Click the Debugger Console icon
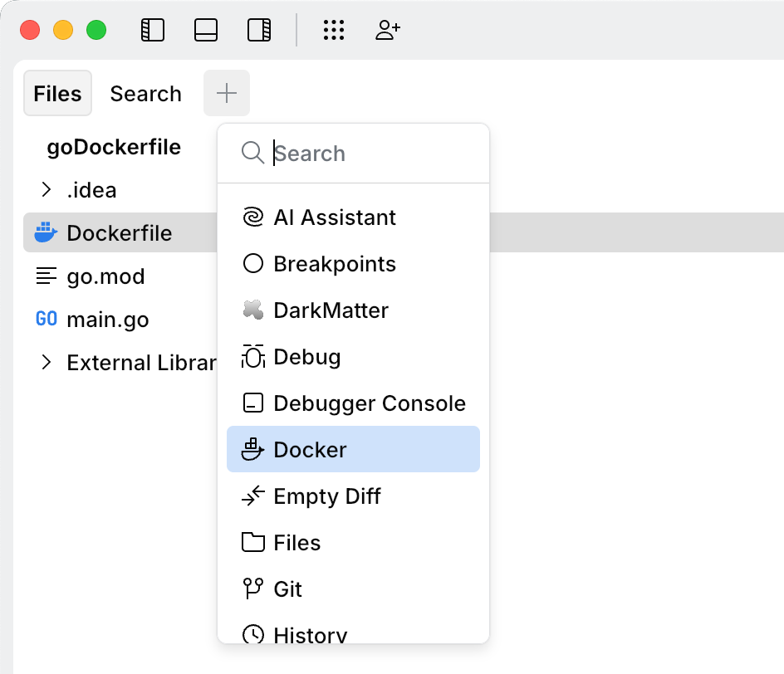Screen dimensions: 784x674 point(252,403)
